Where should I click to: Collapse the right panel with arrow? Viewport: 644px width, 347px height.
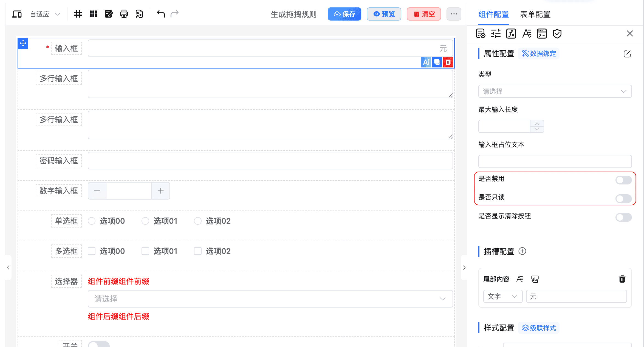tap(464, 268)
